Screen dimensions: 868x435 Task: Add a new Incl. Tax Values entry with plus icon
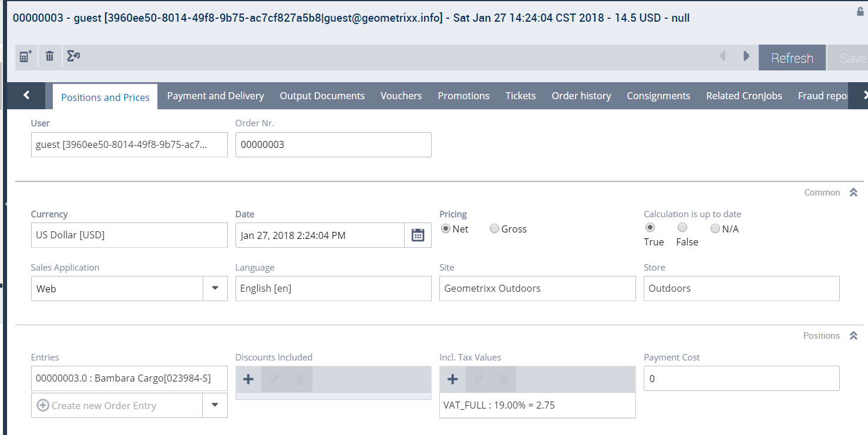pos(453,379)
